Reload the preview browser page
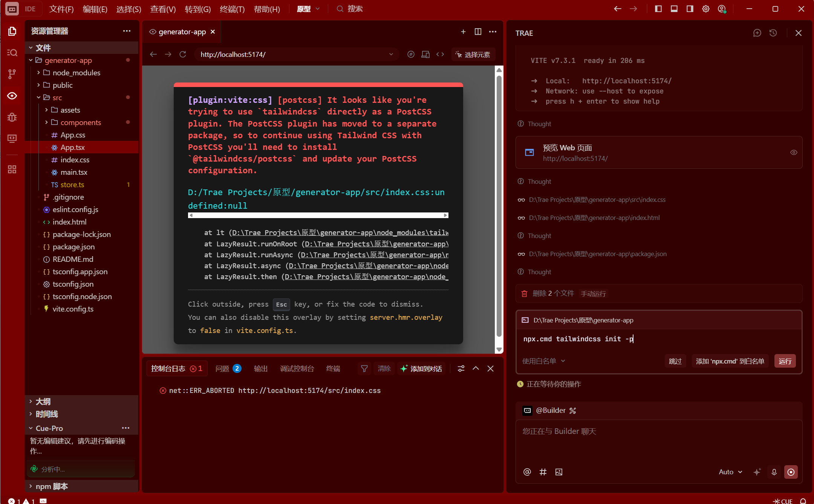814x504 pixels. [183, 55]
